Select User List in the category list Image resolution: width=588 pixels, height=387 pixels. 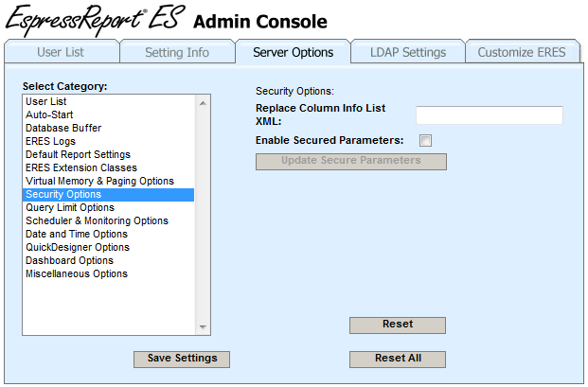[x=108, y=101]
